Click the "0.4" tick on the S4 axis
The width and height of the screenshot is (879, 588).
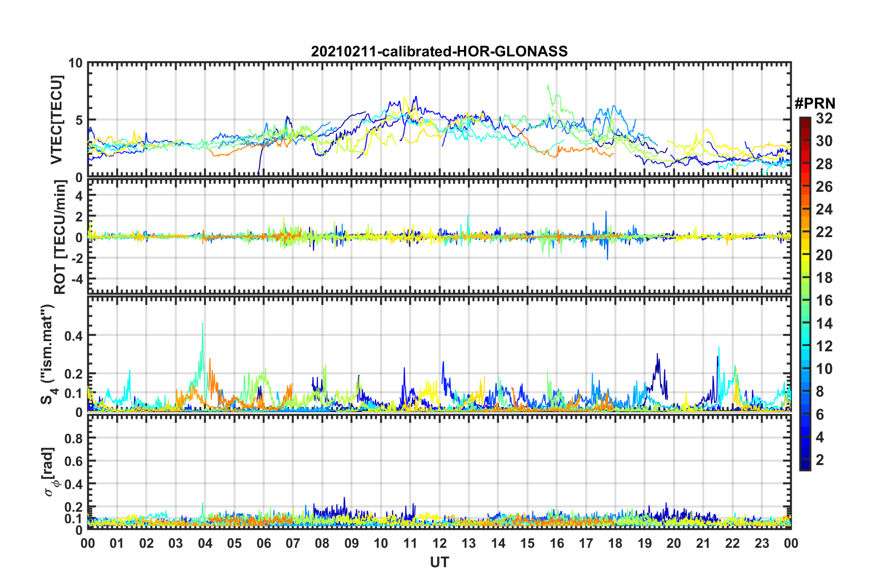pos(74,336)
